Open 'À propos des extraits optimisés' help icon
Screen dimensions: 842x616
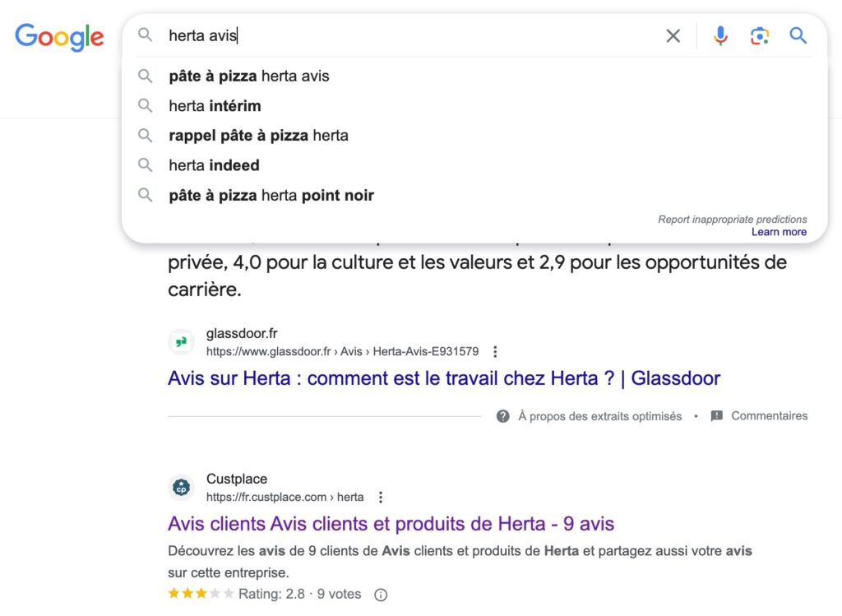point(501,416)
